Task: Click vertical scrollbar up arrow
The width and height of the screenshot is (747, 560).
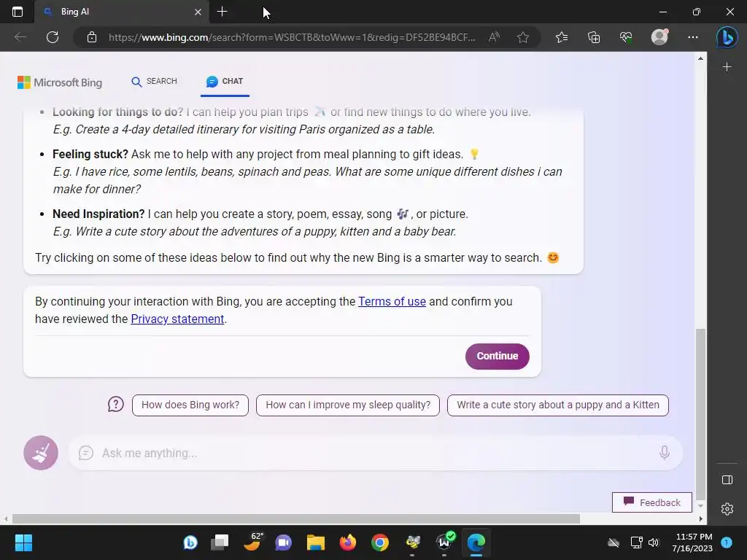Action: tap(700, 58)
